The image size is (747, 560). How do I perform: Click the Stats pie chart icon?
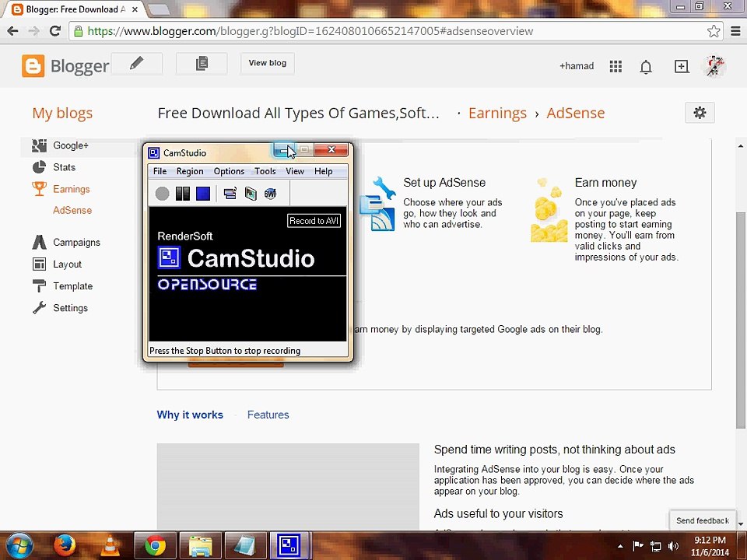pyautogui.click(x=39, y=167)
